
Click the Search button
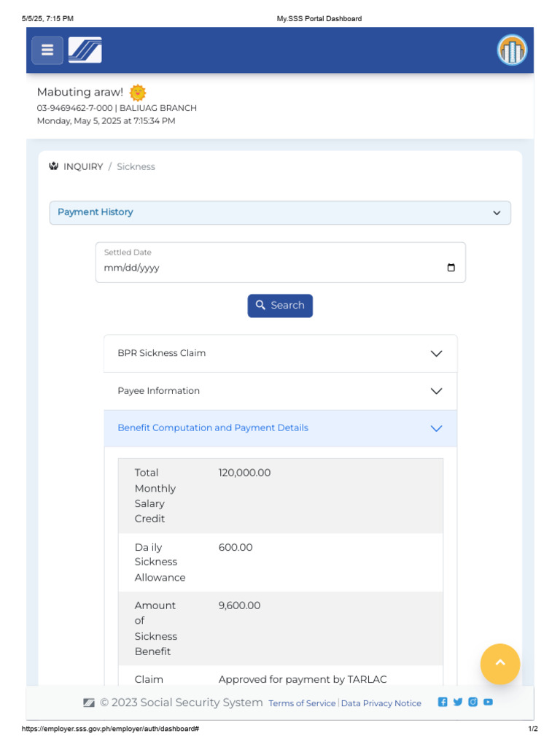pos(280,306)
